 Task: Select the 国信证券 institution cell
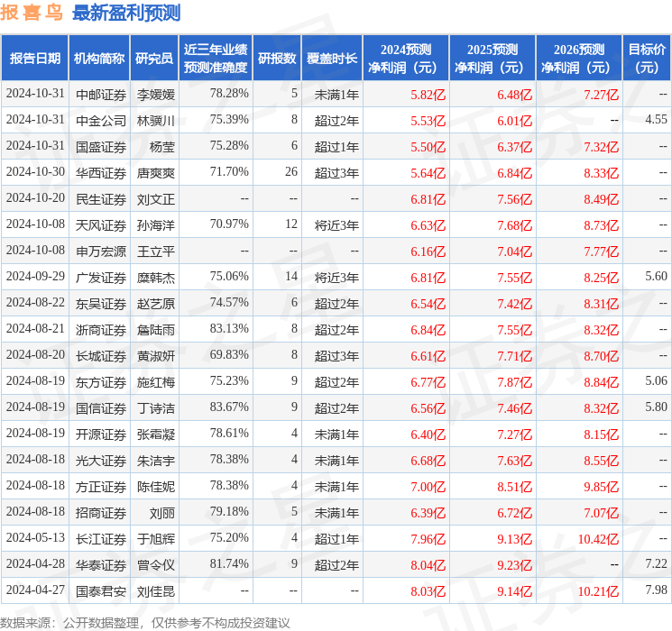(101, 407)
